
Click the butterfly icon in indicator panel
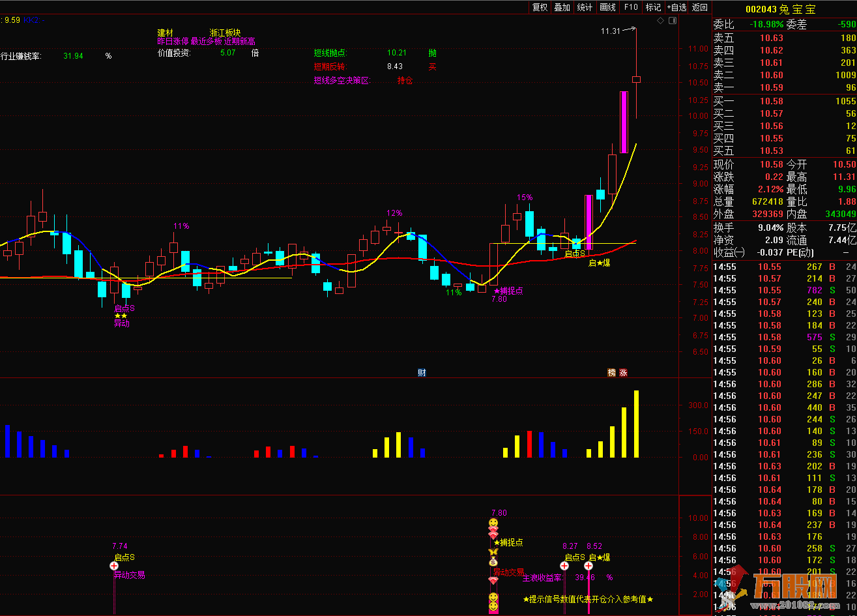(x=493, y=552)
